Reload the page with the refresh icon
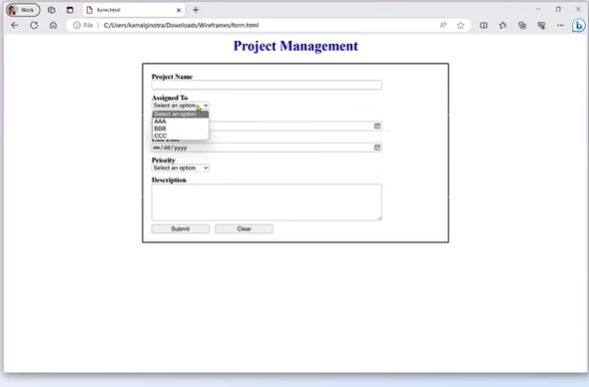Image resolution: width=589 pixels, height=387 pixels. pyautogui.click(x=34, y=25)
